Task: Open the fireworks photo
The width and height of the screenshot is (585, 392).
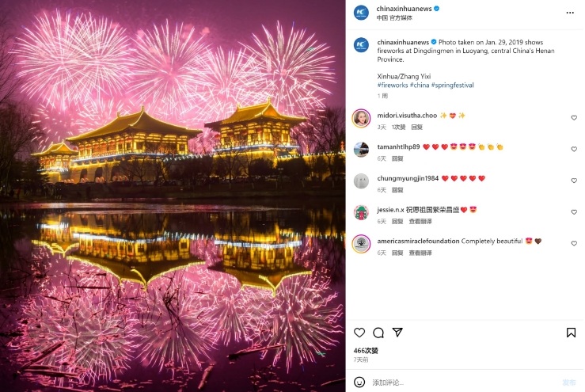Action: (173, 196)
